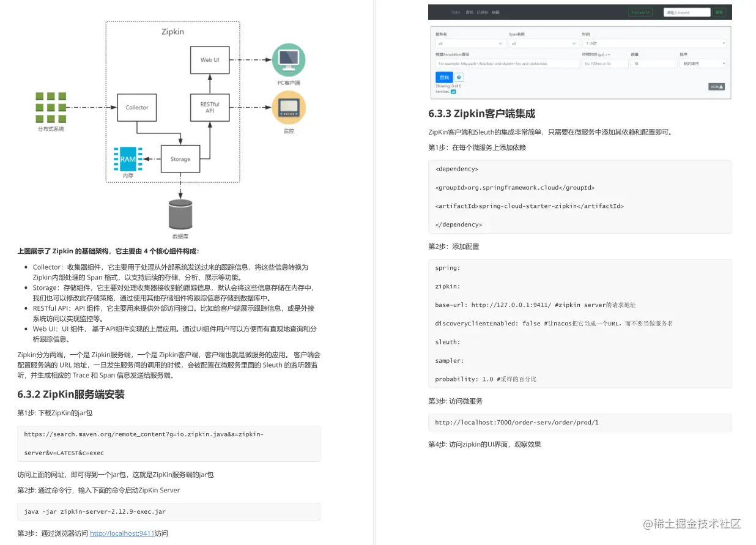Click the text 第1步: 下载ZipKin的jar包

(55, 413)
